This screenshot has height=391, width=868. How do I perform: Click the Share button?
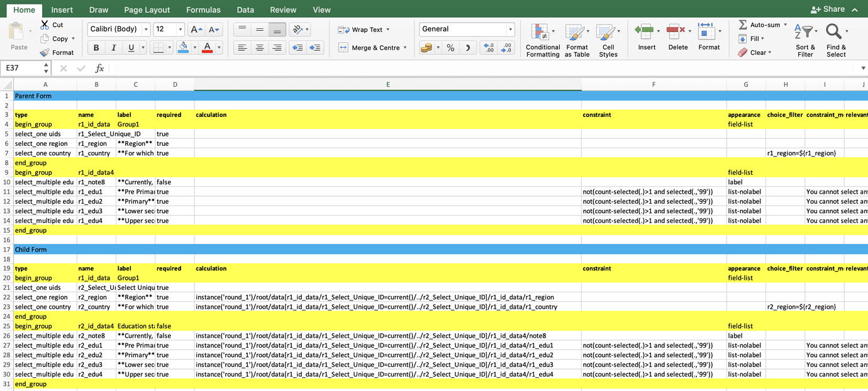pos(828,9)
